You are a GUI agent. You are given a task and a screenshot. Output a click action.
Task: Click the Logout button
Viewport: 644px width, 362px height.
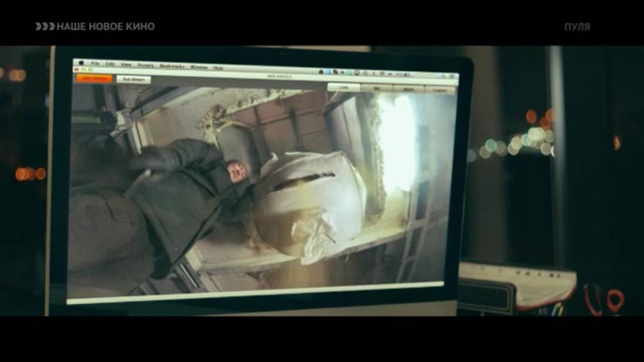440,90
